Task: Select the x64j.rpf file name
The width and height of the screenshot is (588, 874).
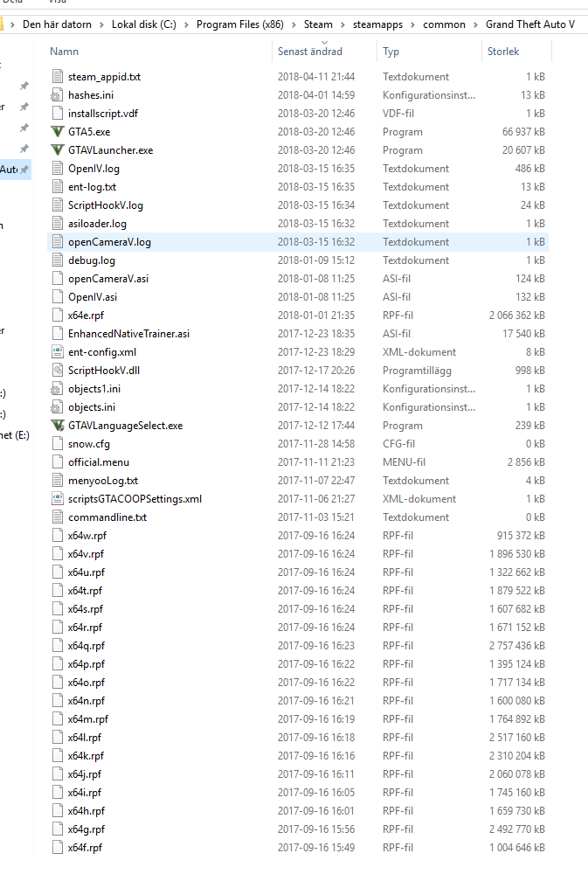Action: [x=85, y=774]
